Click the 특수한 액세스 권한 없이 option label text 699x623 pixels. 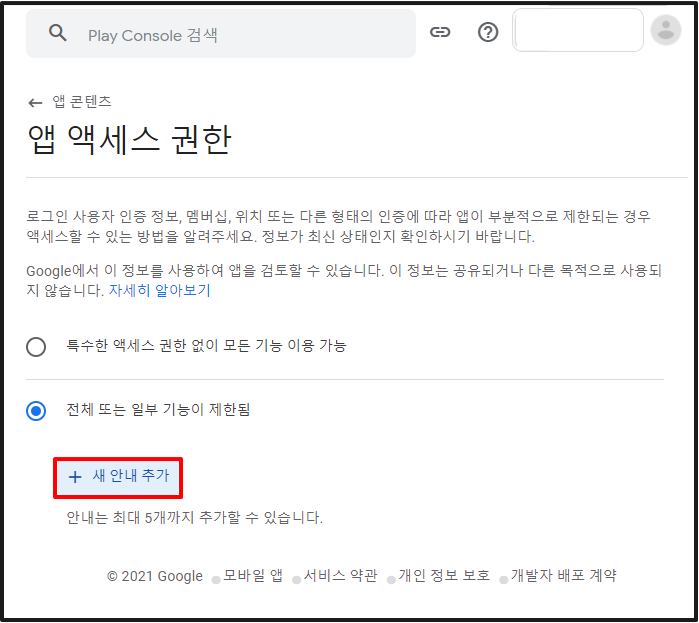click(x=206, y=346)
